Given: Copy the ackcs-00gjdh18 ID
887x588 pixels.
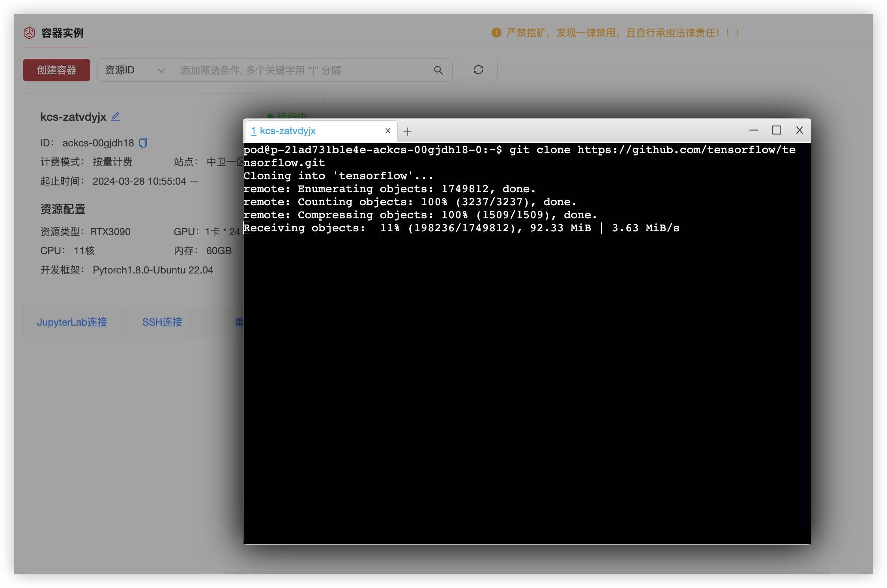Looking at the screenshot, I should (x=143, y=142).
